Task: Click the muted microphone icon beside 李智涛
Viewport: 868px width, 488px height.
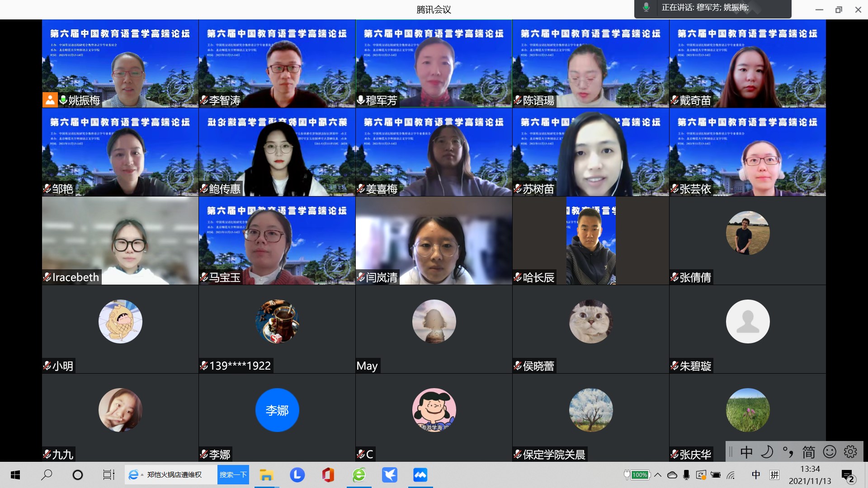Action: tap(203, 101)
